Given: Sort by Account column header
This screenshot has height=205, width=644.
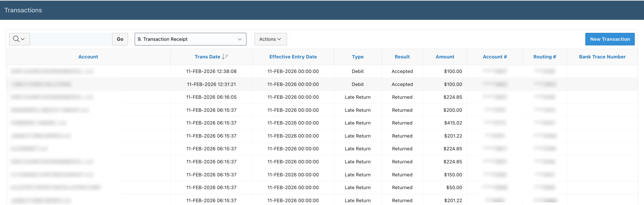Looking at the screenshot, I should pos(88,57).
